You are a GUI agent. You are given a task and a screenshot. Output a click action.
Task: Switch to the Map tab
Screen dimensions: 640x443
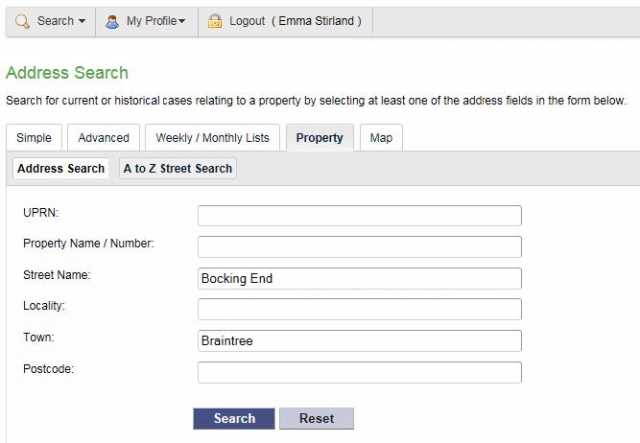click(x=381, y=138)
